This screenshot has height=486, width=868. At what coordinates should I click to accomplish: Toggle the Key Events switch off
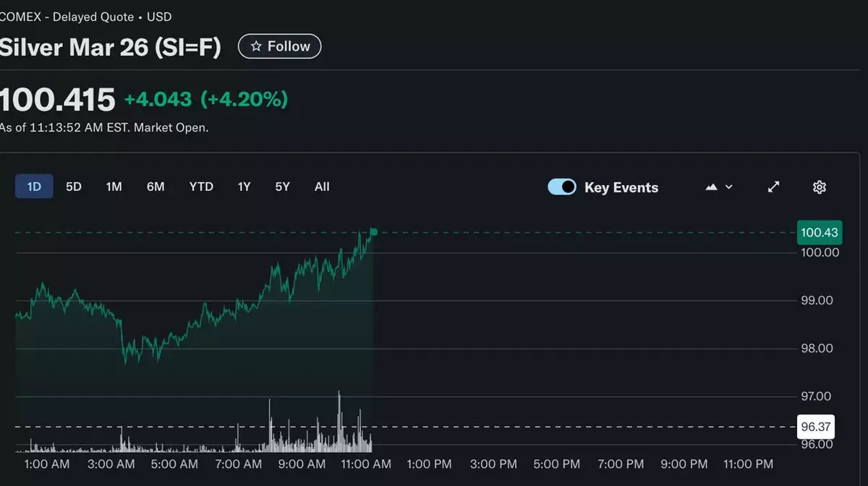(562, 187)
